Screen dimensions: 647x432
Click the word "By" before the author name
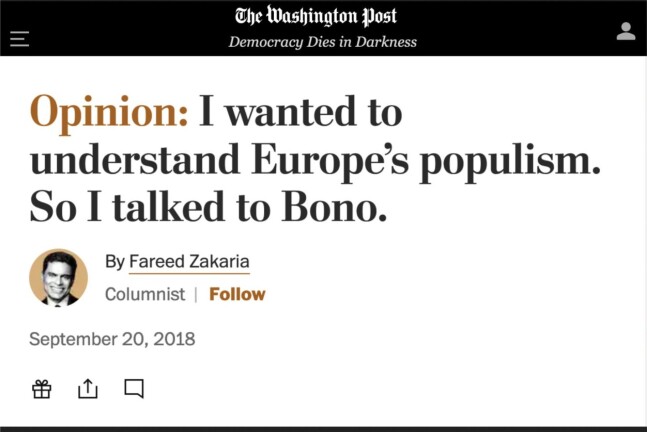coord(115,262)
